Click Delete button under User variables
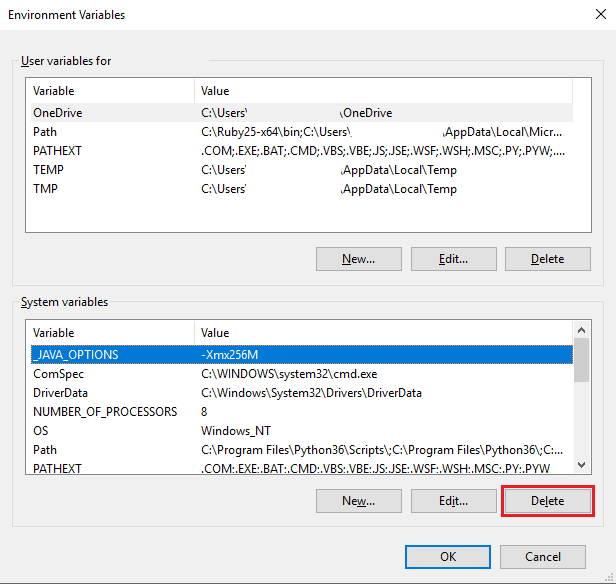 (x=547, y=259)
